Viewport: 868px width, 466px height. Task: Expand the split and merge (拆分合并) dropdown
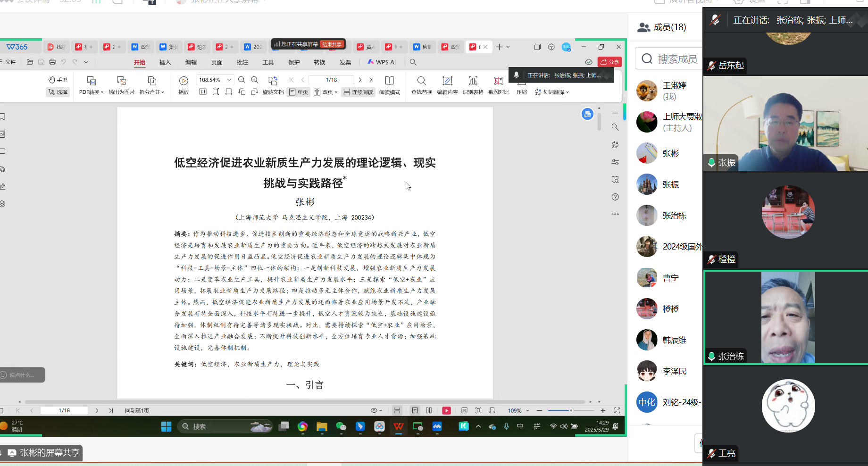(151, 92)
